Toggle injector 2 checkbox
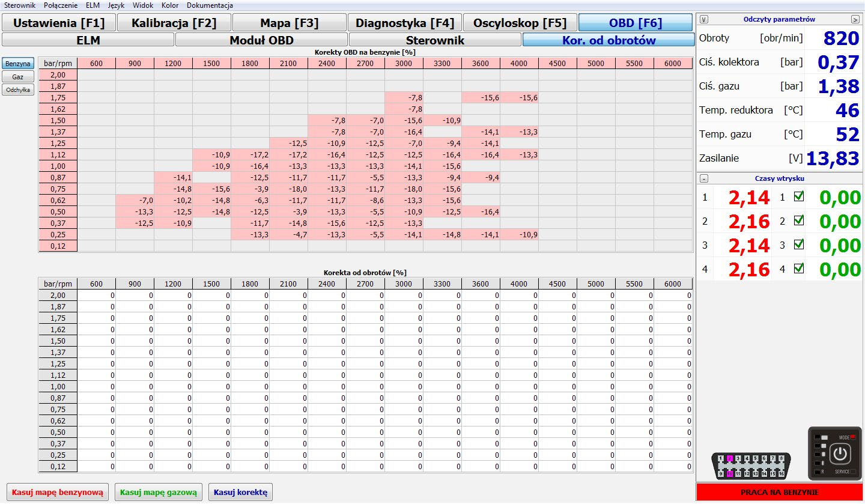 (x=798, y=221)
